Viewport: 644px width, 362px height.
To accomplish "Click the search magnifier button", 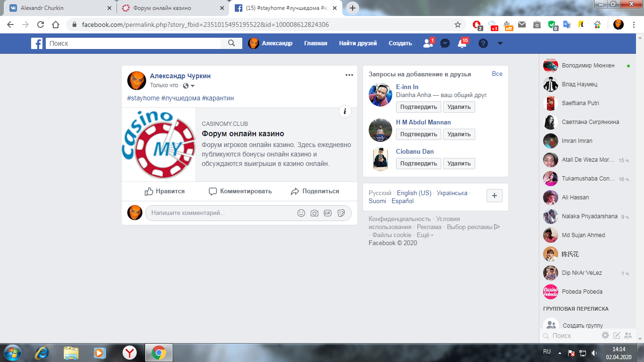I will pyautogui.click(x=231, y=43).
